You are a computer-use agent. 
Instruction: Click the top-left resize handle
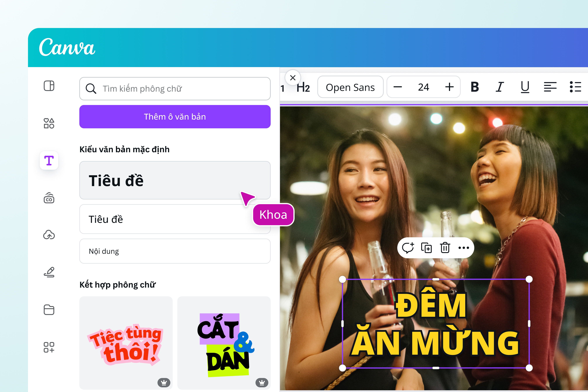[x=343, y=279]
